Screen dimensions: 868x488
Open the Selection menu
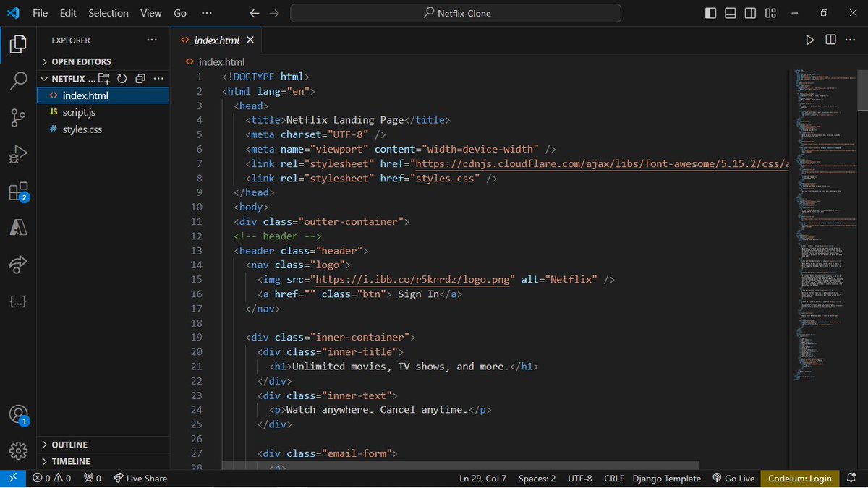pyautogui.click(x=109, y=13)
